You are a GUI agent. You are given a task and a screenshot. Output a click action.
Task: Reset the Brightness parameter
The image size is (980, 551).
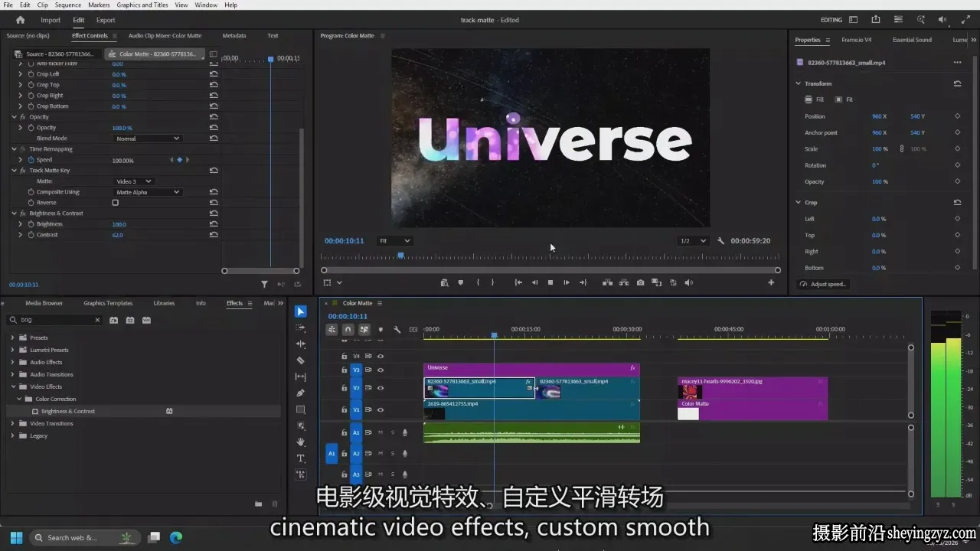(214, 224)
